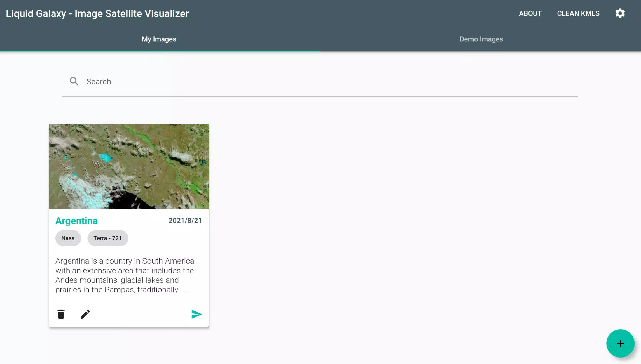Select the Terra - 721 chip

pos(108,238)
